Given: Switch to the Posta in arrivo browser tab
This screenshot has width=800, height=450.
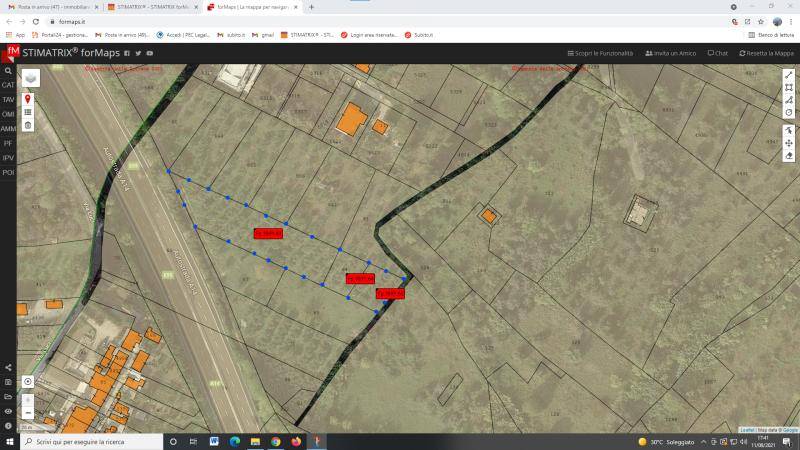Looking at the screenshot, I should [50, 6].
